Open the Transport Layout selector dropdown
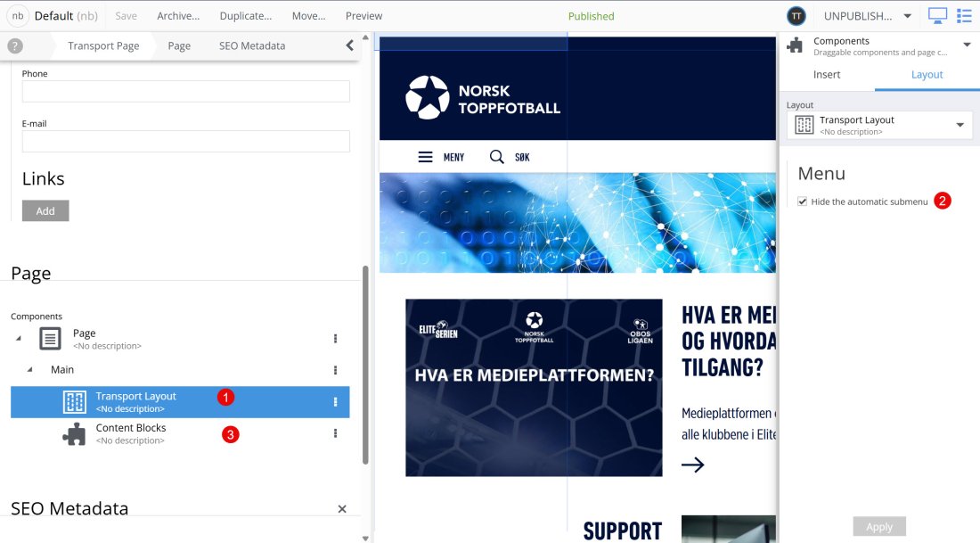 click(x=960, y=125)
